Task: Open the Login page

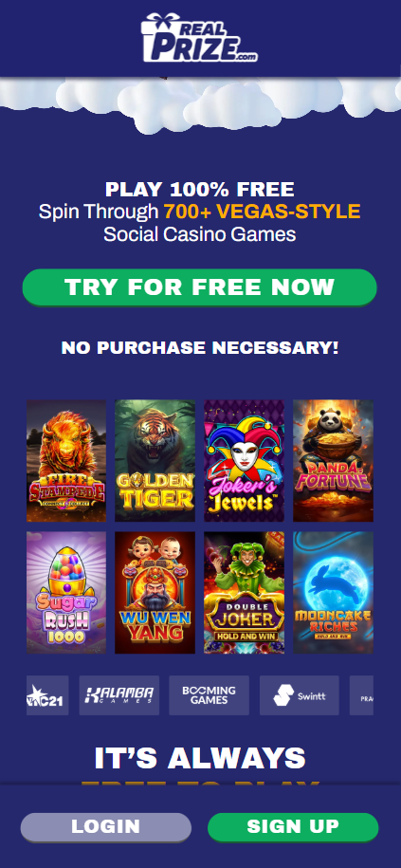Action: [105, 827]
